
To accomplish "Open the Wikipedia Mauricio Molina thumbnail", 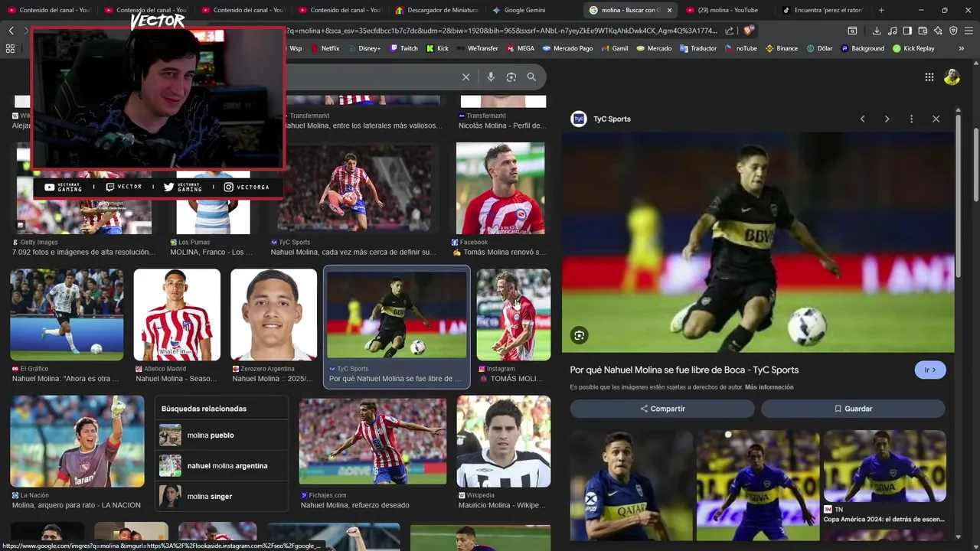I will click(504, 442).
